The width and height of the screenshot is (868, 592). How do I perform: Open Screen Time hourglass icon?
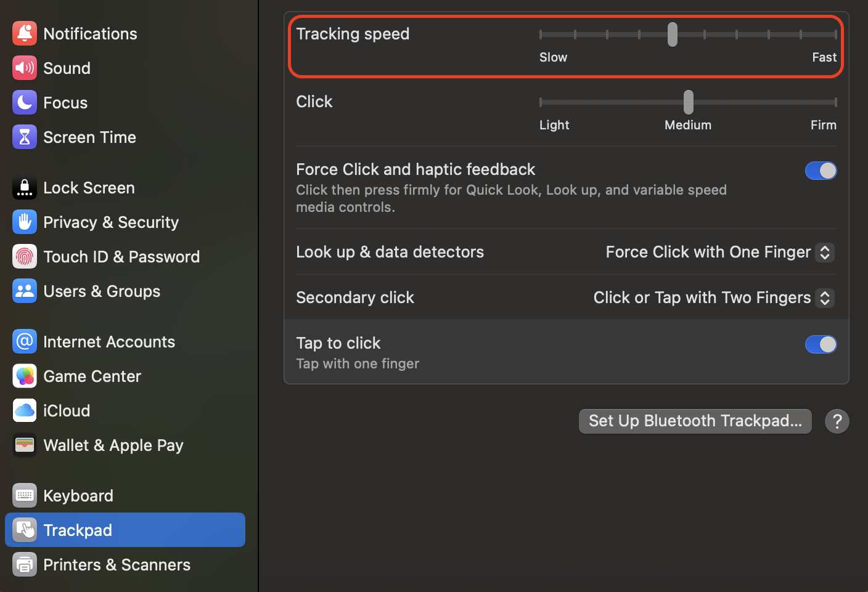(25, 137)
